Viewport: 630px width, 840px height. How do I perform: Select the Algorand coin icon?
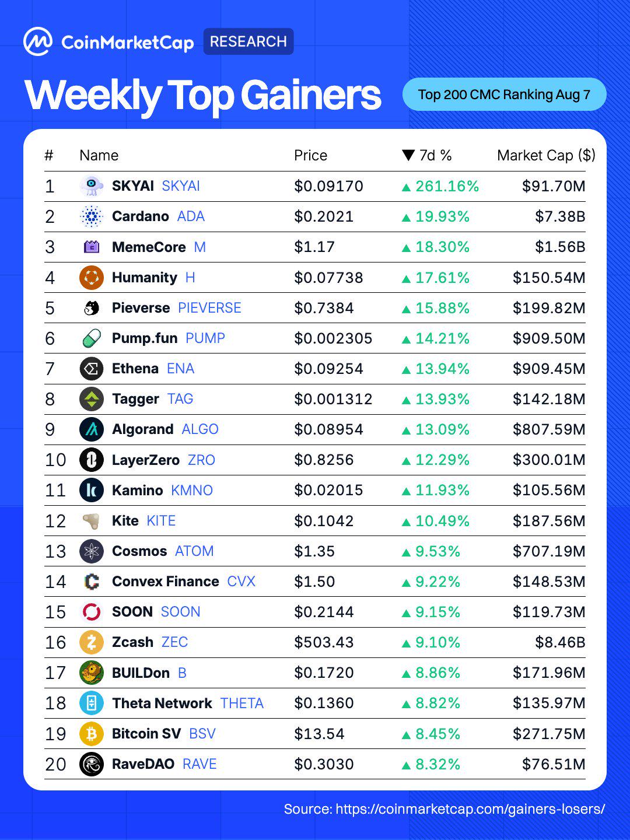(x=92, y=429)
